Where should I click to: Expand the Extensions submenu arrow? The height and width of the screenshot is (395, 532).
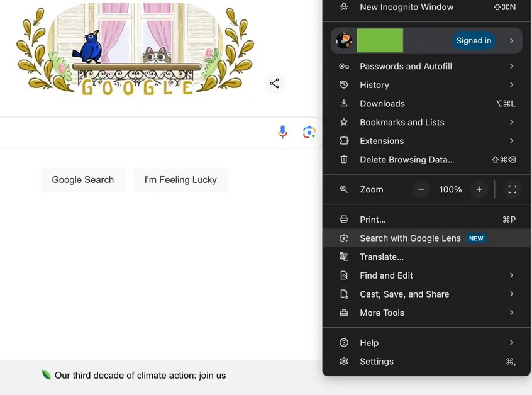[511, 140]
